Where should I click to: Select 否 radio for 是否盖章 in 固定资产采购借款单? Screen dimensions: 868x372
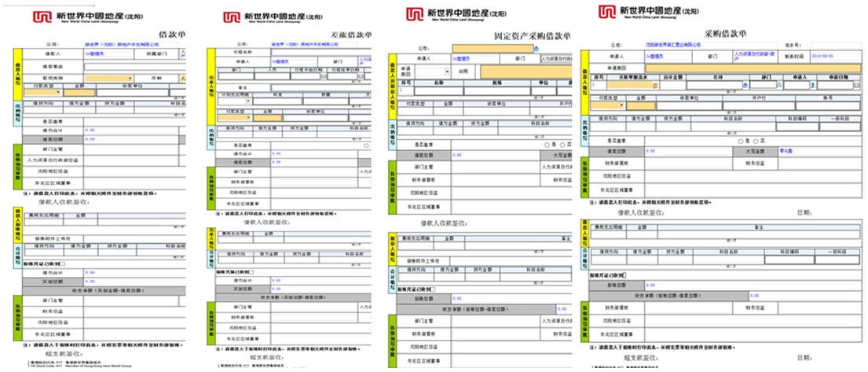tap(562, 145)
